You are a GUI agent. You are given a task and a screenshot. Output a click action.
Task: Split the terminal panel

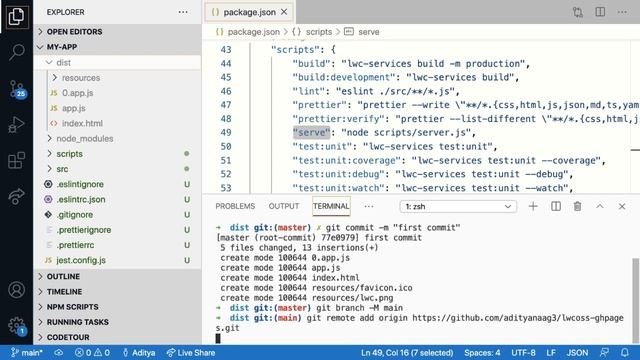[x=556, y=206]
